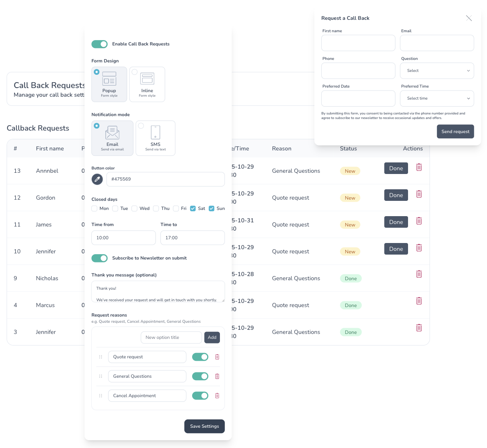The height and width of the screenshot is (448, 487).
Task: Click the button color hex field
Action: click(x=165, y=179)
